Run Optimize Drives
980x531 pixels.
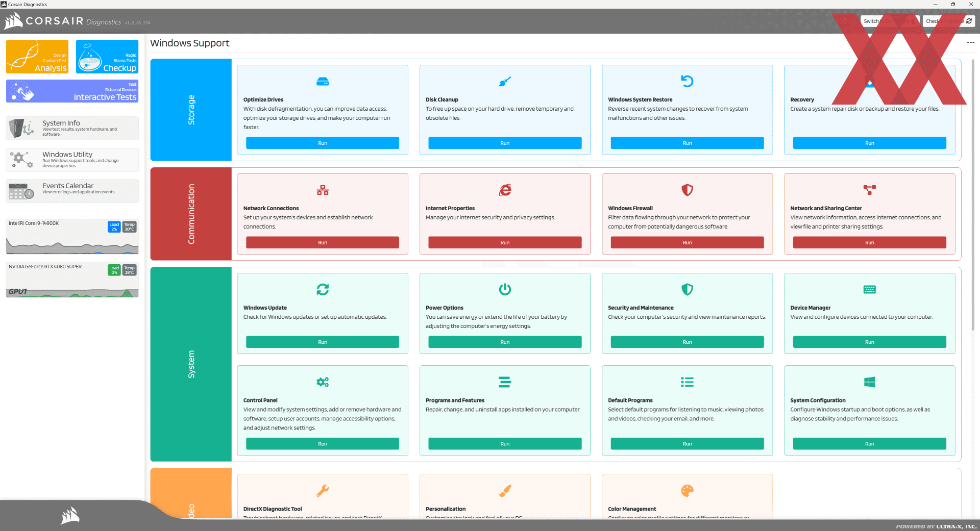pos(323,143)
